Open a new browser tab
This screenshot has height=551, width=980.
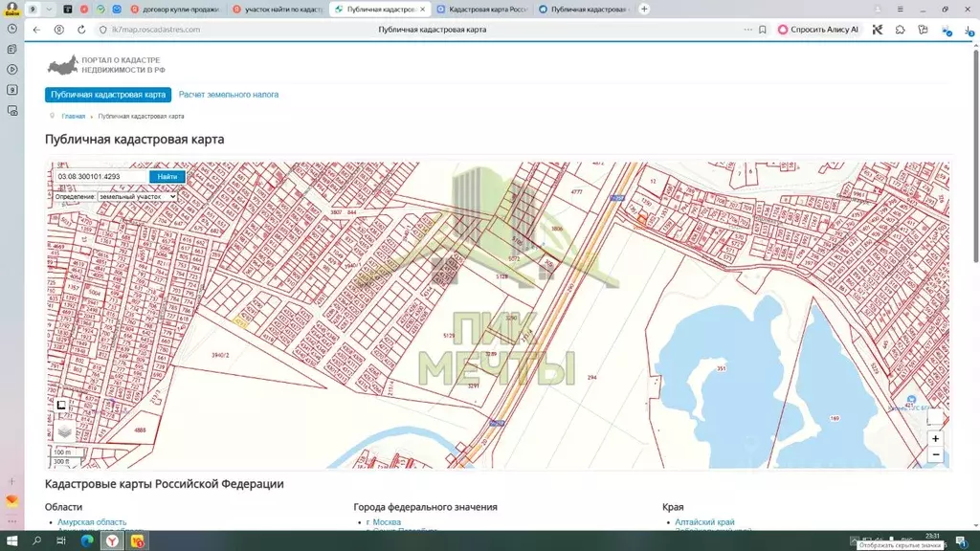[x=644, y=9]
